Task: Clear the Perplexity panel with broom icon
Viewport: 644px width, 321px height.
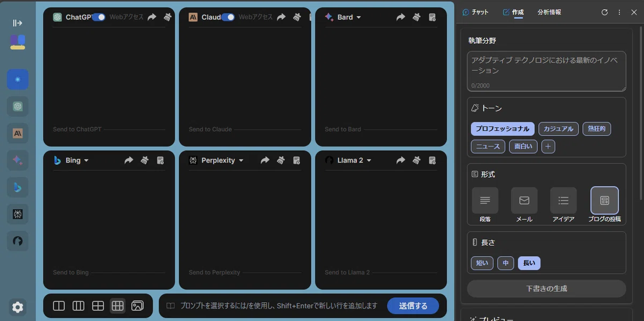Action: [281, 160]
